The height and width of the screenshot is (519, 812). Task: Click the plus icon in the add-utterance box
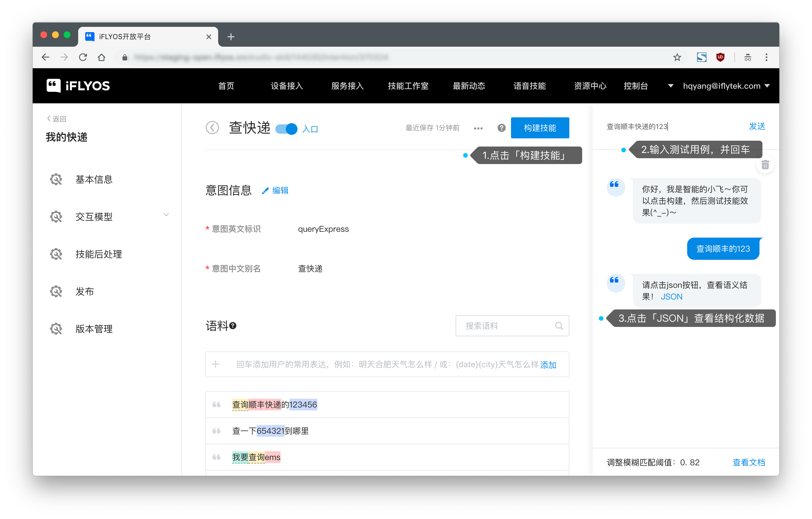pos(216,364)
